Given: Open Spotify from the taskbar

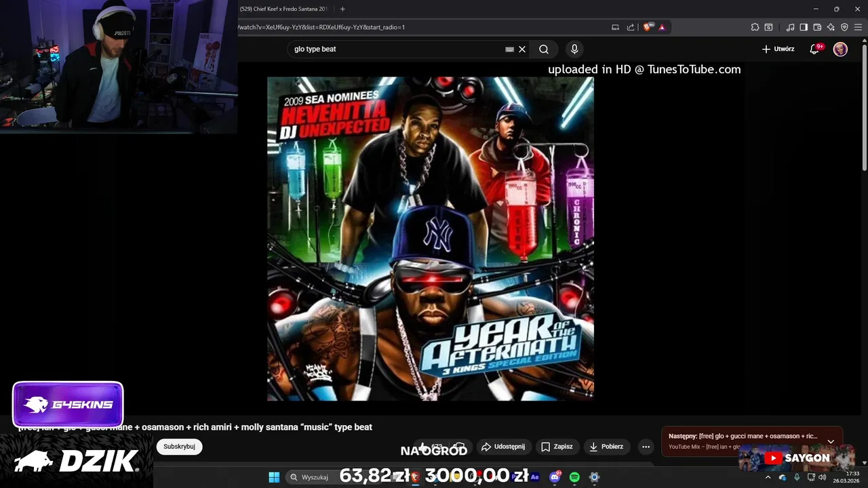Looking at the screenshot, I should click(574, 477).
